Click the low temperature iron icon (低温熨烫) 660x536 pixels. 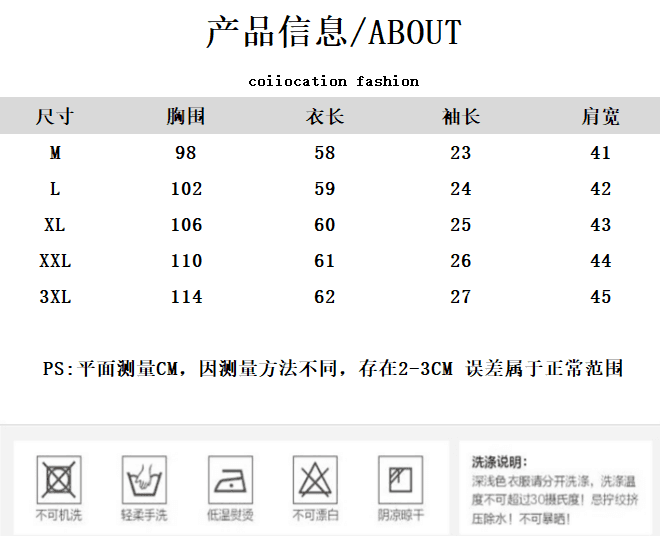[230, 480]
